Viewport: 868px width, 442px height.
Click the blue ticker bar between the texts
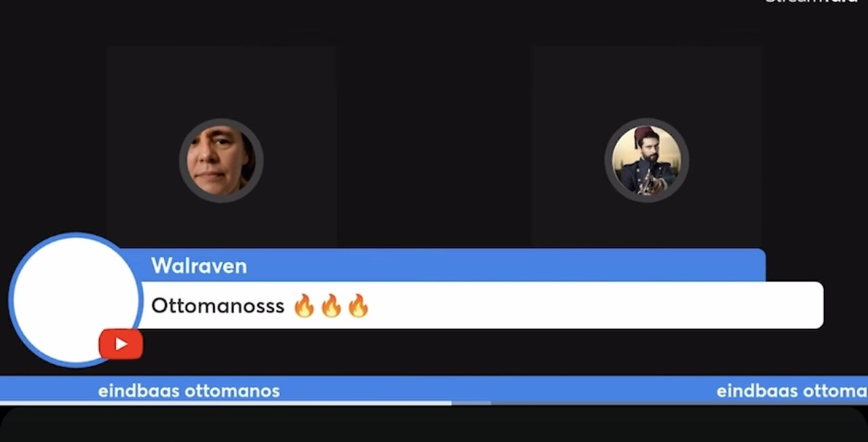[498, 390]
